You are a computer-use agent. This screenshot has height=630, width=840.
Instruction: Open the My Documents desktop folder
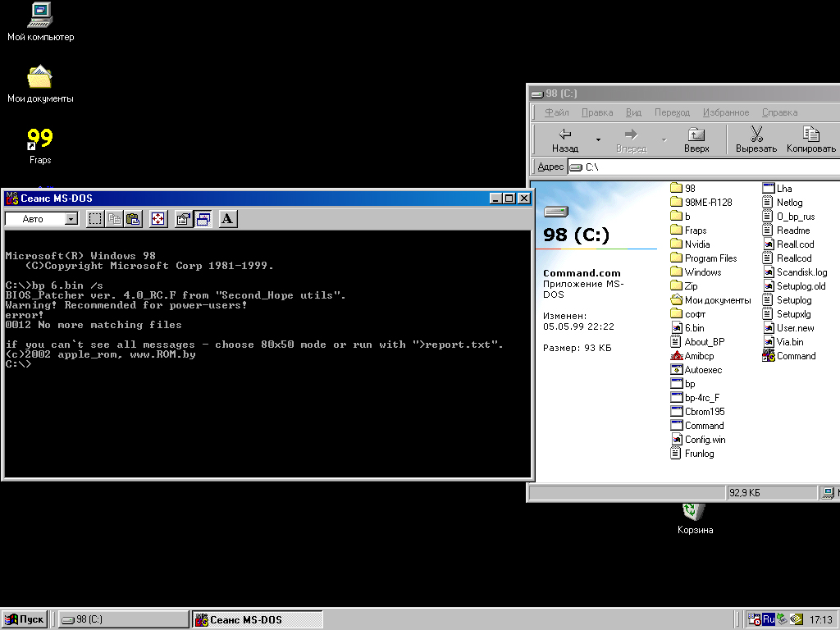click(40, 84)
